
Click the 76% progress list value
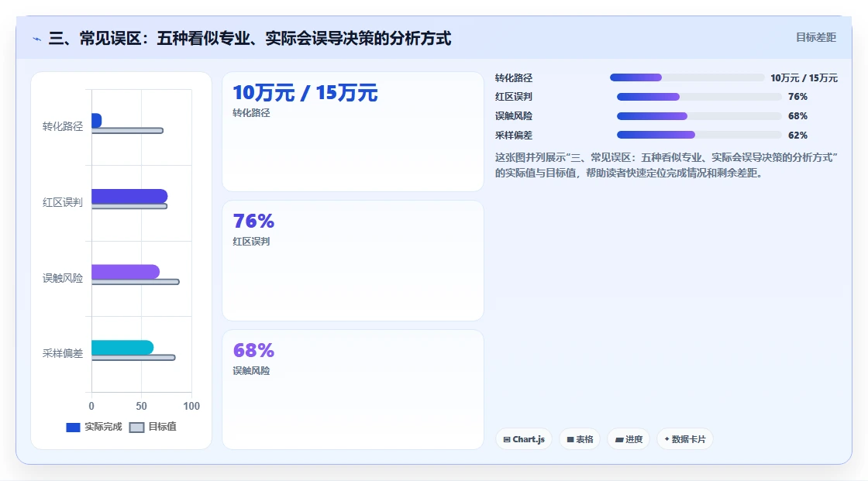tap(797, 97)
